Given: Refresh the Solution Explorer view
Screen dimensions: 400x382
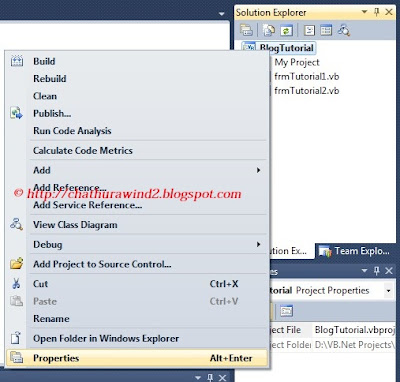Looking at the screenshot, I should pyautogui.click(x=286, y=30).
